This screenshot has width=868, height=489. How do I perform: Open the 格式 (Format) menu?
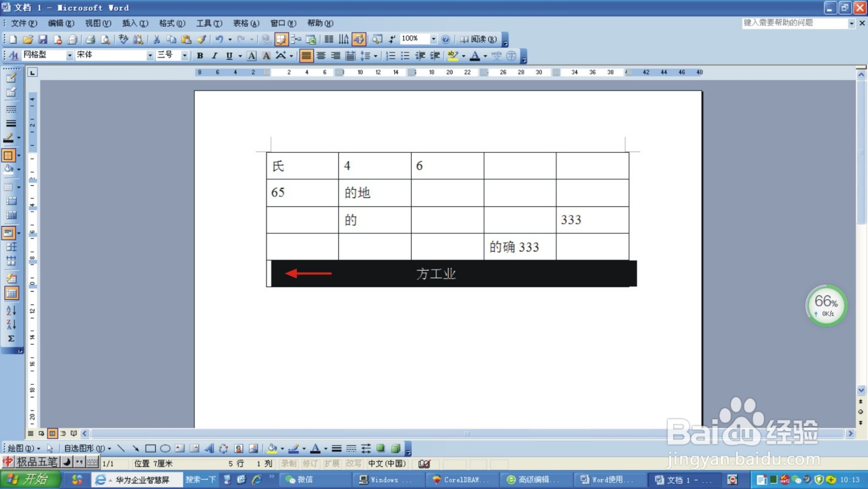coord(172,23)
